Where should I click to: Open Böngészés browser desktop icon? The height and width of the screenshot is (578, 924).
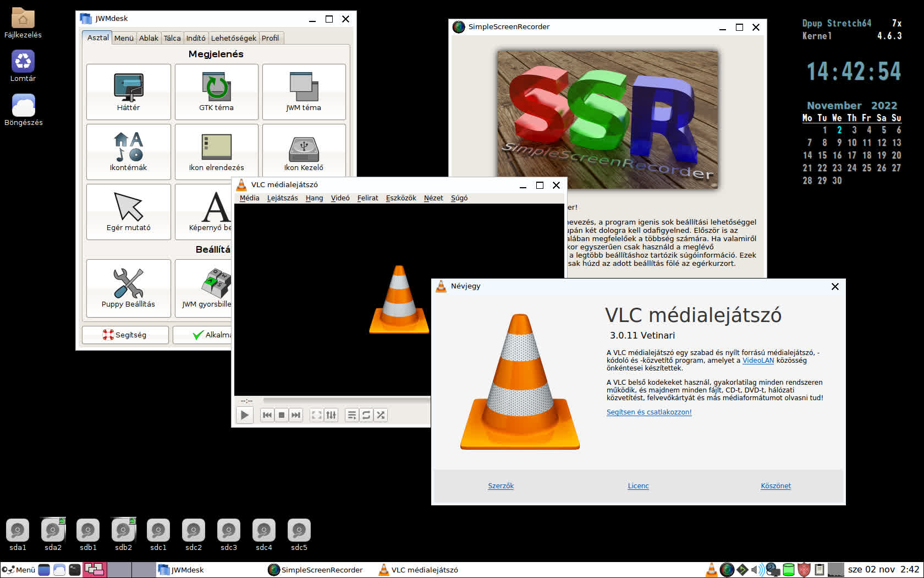[23, 110]
